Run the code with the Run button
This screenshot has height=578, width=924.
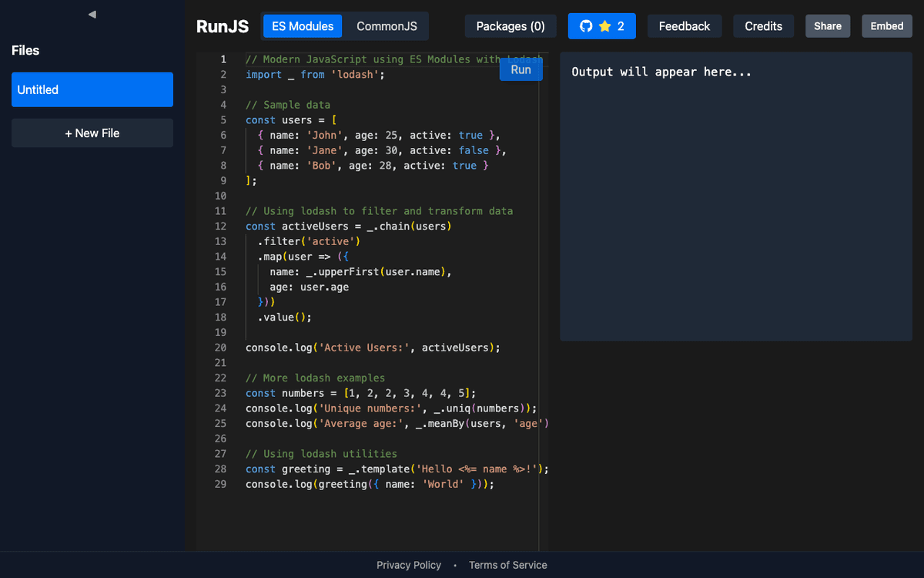pos(521,69)
